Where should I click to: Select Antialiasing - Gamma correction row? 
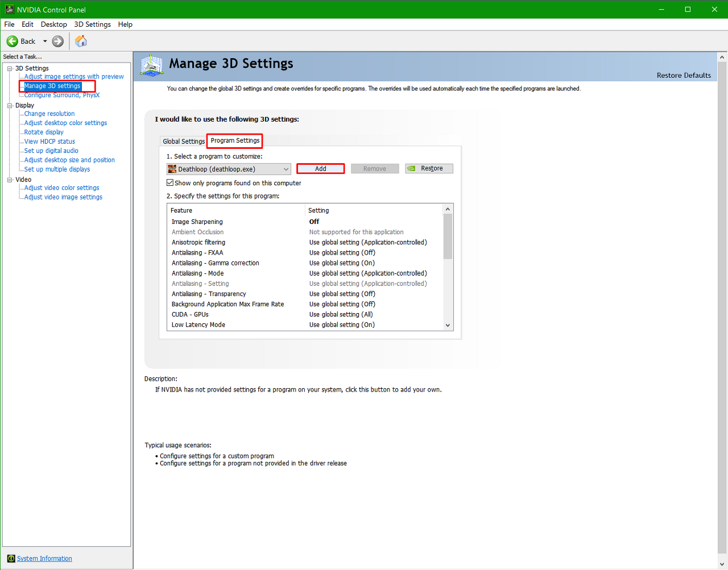[305, 263]
